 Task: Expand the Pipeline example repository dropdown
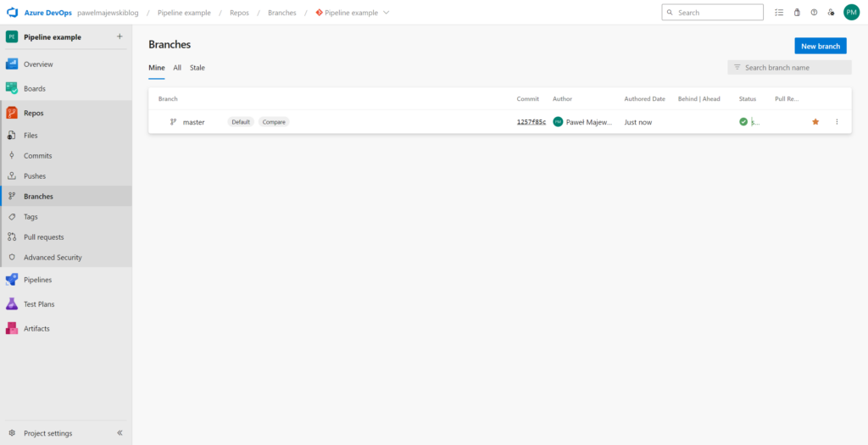click(x=387, y=13)
